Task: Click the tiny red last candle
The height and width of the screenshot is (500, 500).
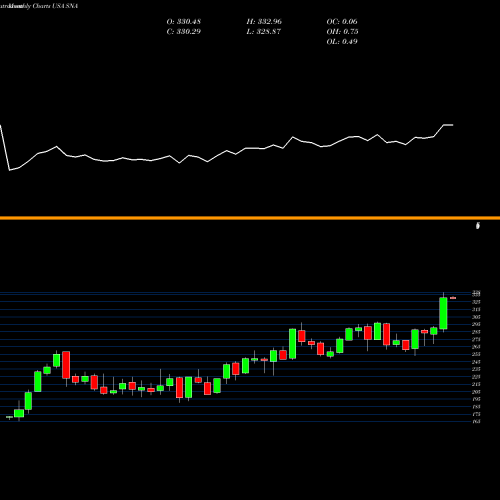Action: [453, 298]
